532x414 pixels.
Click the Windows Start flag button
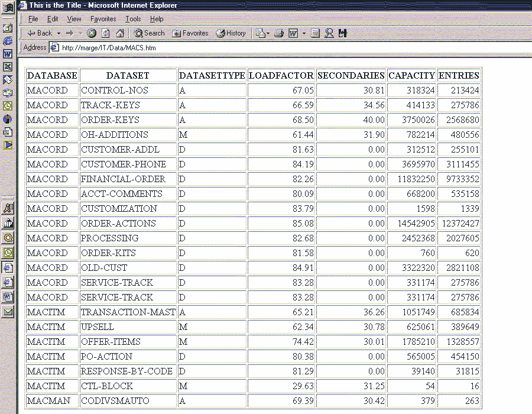click(x=8, y=7)
